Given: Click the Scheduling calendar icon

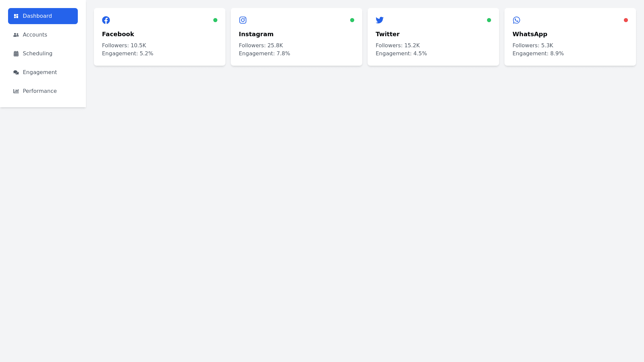Looking at the screenshot, I should click(x=16, y=54).
